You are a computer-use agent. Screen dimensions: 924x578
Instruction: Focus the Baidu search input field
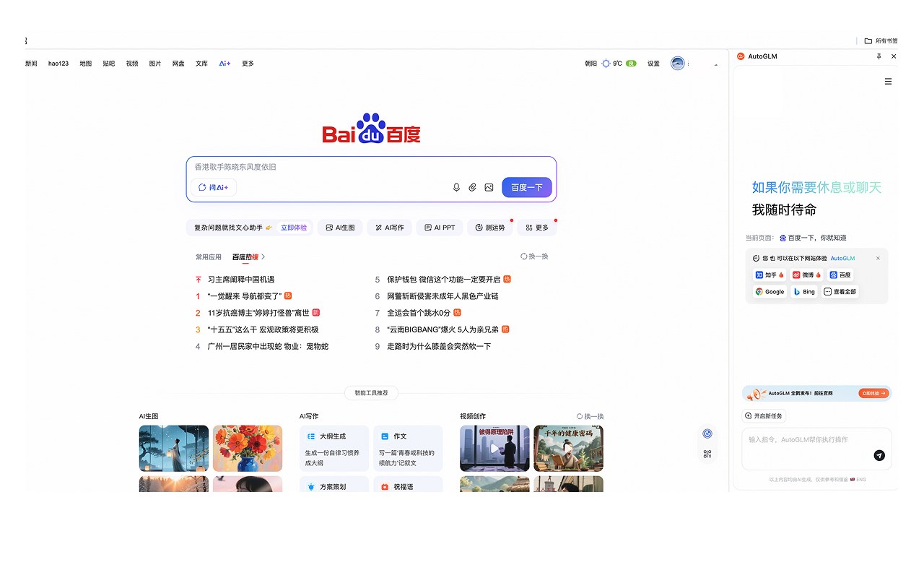tap(371, 167)
